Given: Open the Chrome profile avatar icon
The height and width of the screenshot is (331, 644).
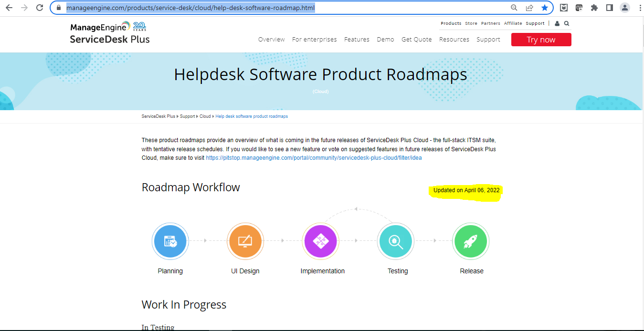Looking at the screenshot, I should [x=625, y=8].
